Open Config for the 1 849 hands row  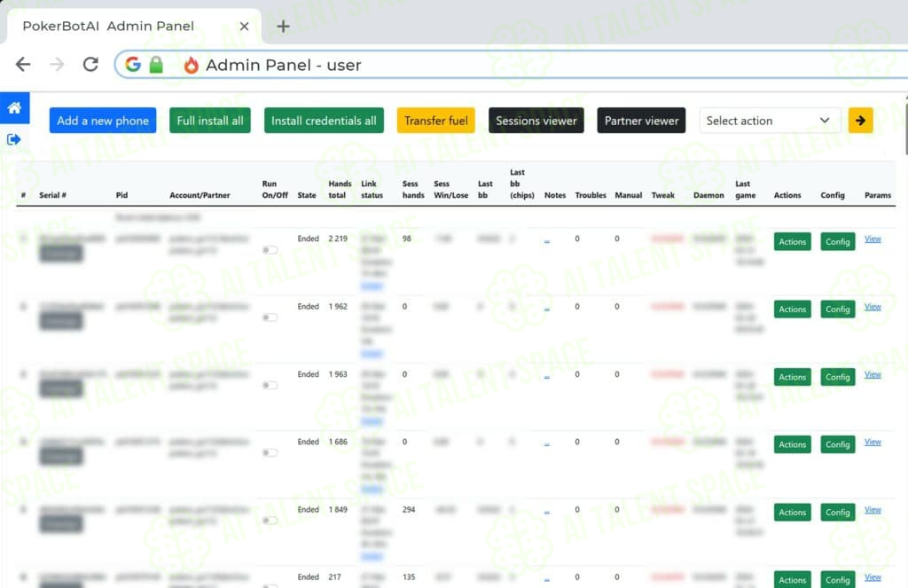[x=837, y=512]
